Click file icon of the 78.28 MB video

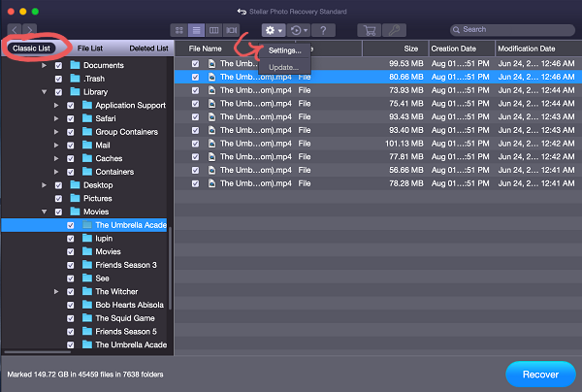tap(211, 183)
